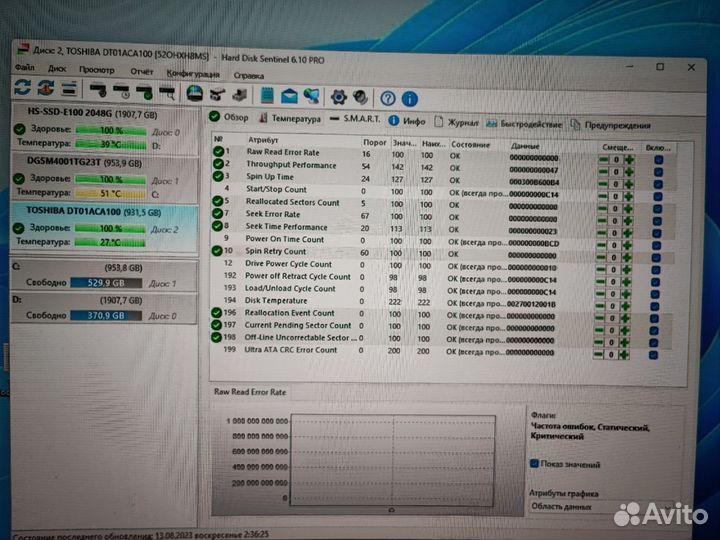Decrease offset for Start/Stop Count with minus
Viewport: 720px width, 540px height.
[x=603, y=196]
